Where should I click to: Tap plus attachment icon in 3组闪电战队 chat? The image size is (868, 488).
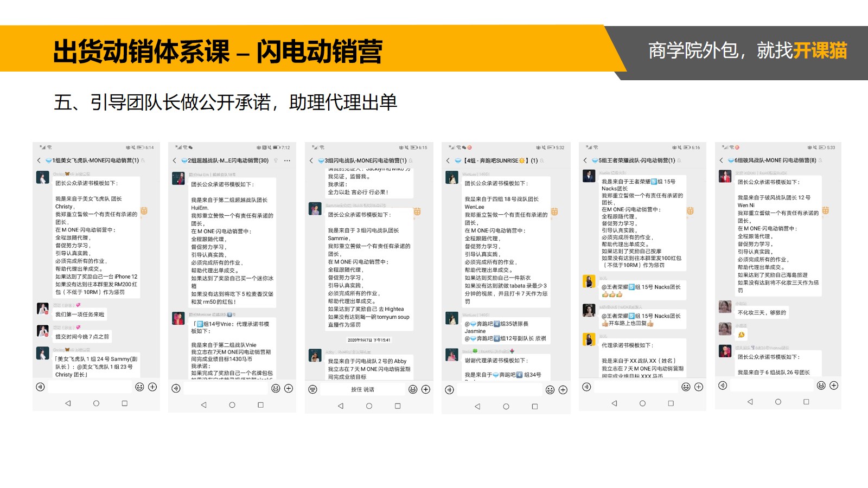(x=426, y=389)
